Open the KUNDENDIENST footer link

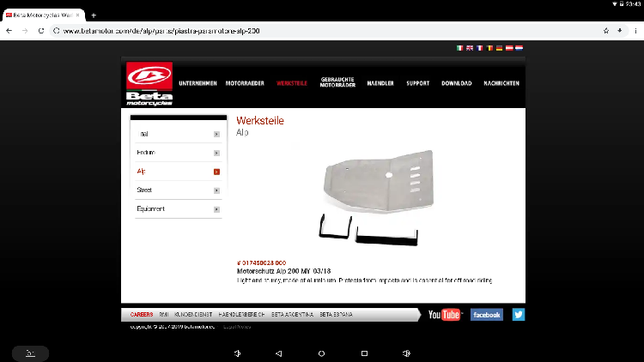[x=193, y=314]
